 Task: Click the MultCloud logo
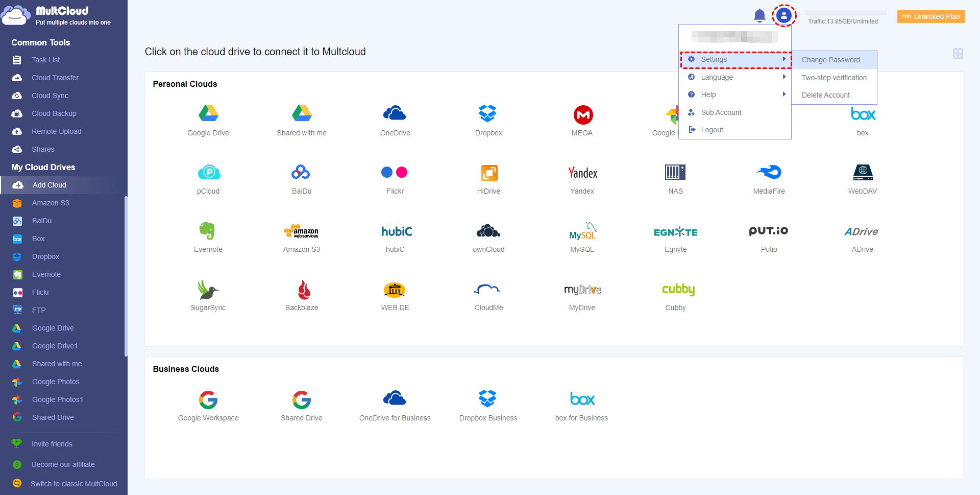pos(56,15)
